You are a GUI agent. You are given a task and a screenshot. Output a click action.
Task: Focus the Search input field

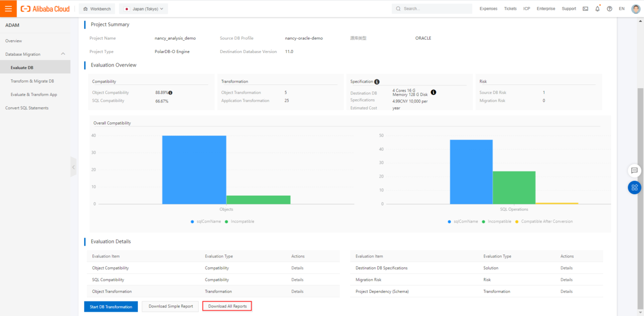(432, 9)
